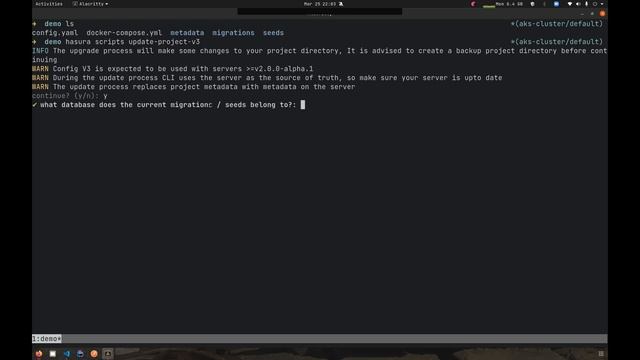Click the 'migrations' directory name
Screen dimensions: 640x360
[233, 33]
